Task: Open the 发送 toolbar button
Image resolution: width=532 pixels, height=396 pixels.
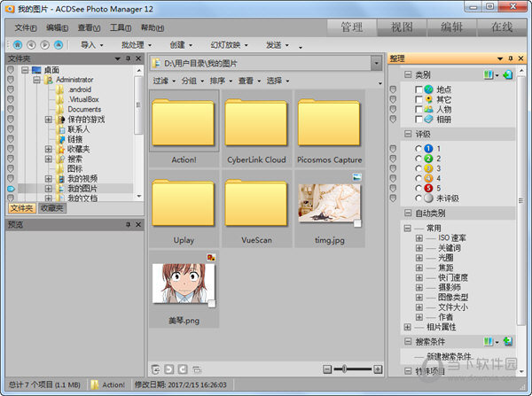Action: point(278,45)
